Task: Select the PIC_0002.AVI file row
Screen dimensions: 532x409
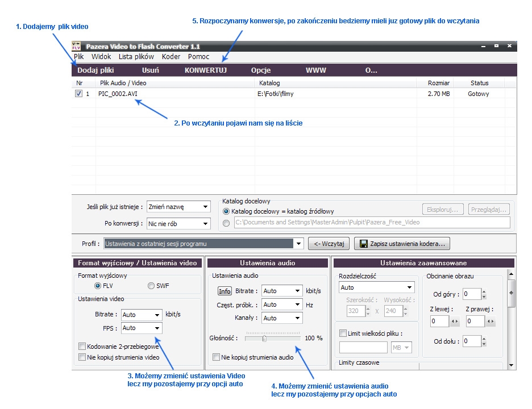Action: (294, 94)
